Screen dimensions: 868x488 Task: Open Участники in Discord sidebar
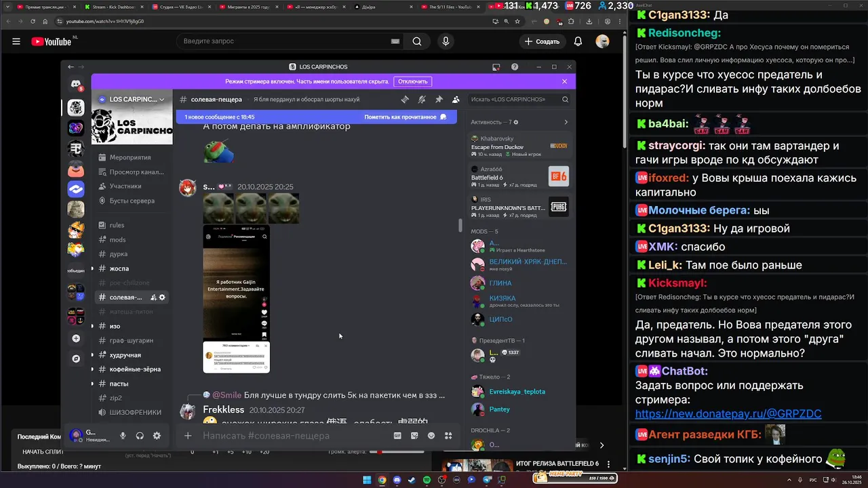[132, 186]
